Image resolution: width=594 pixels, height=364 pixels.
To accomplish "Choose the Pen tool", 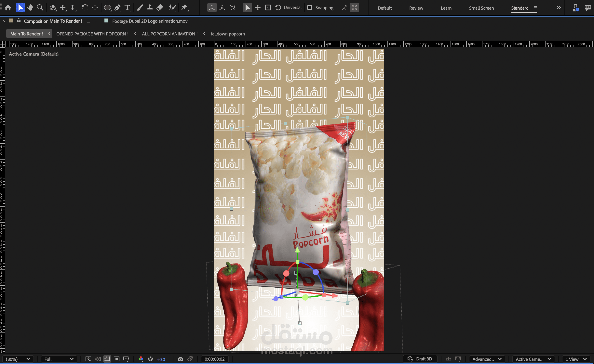I will point(117,8).
